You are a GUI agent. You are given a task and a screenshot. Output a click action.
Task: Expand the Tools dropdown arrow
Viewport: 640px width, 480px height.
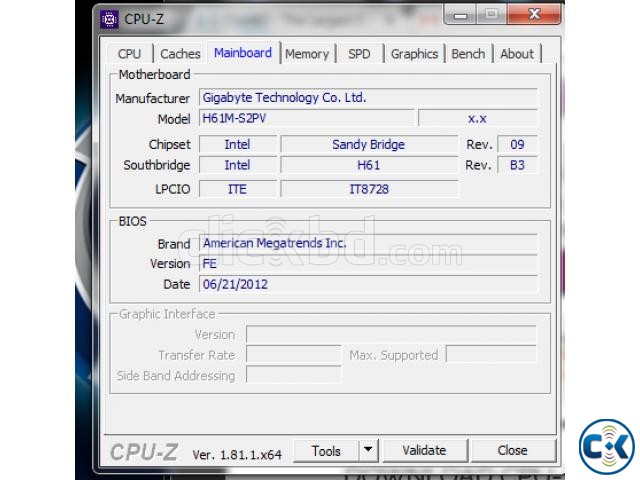tap(368, 450)
